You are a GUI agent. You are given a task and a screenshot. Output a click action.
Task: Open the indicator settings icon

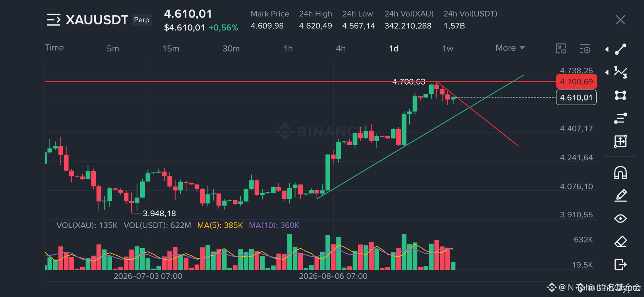point(585,49)
